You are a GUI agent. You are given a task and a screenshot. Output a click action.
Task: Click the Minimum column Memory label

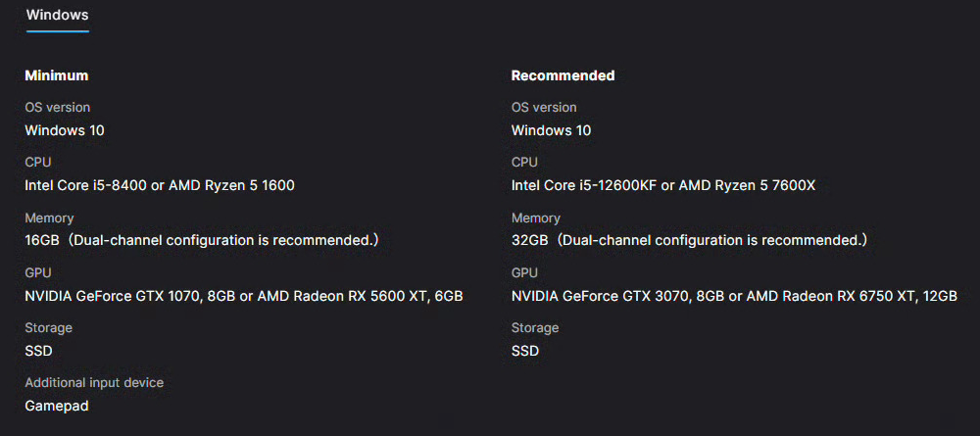pyautogui.click(x=49, y=218)
